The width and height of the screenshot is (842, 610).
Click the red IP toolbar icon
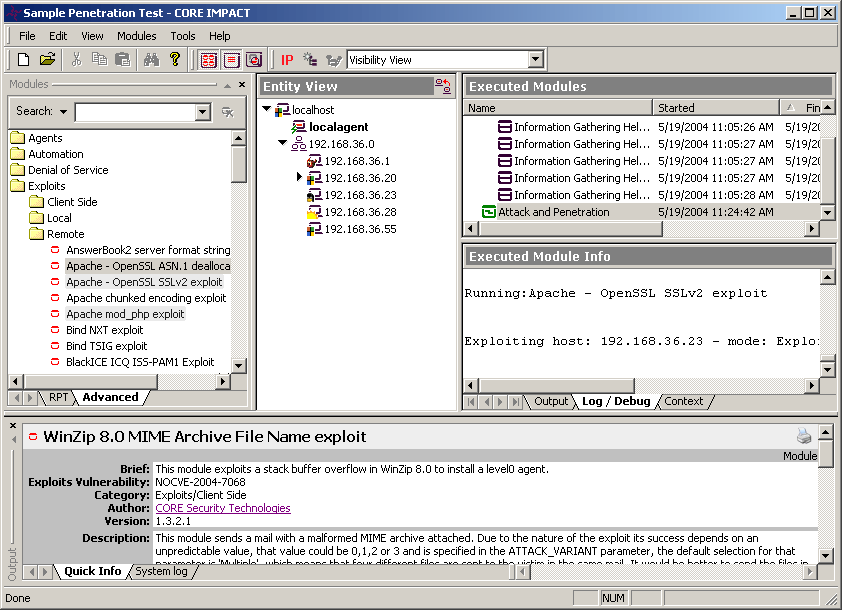pos(287,60)
